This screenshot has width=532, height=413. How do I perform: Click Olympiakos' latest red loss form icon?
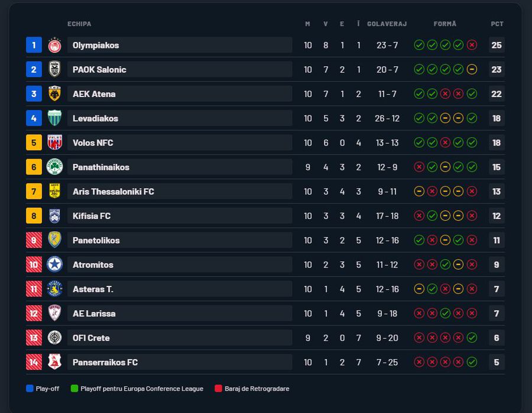[x=472, y=45]
